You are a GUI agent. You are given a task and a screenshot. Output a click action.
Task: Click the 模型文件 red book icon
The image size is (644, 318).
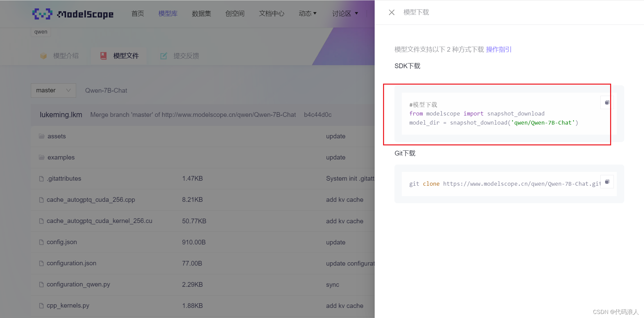[x=103, y=56]
